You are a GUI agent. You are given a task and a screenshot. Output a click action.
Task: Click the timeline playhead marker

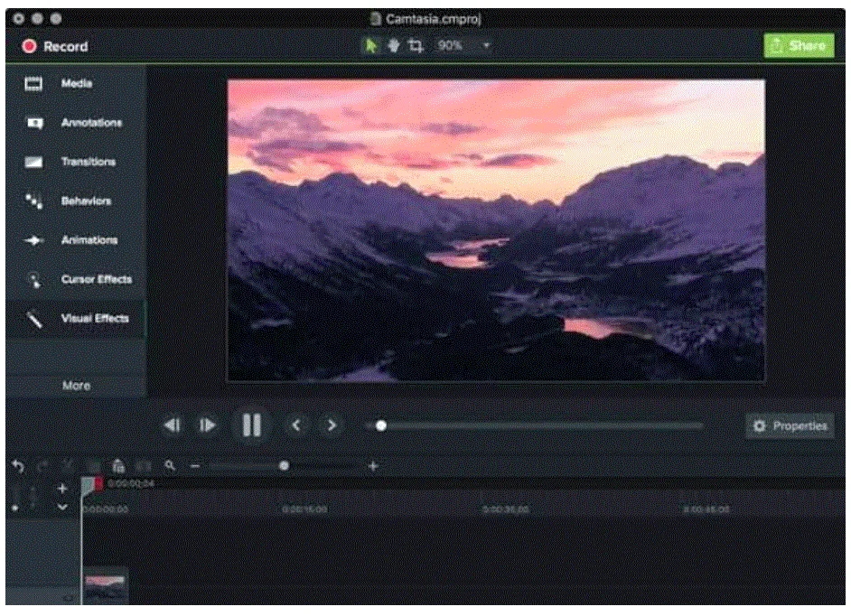coord(87,485)
